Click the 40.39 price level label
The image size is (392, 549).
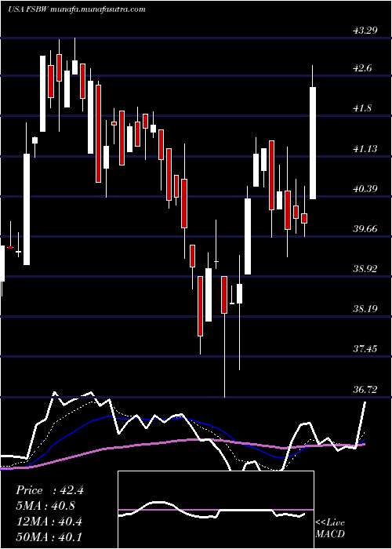pos(365,190)
